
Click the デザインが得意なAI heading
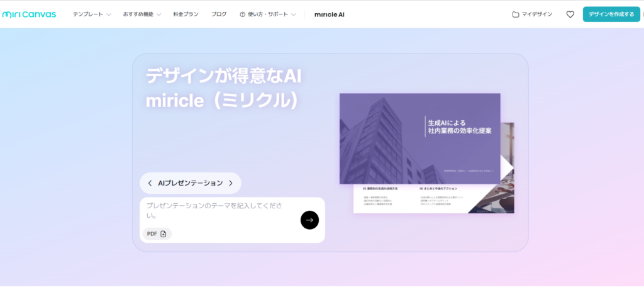point(224,76)
